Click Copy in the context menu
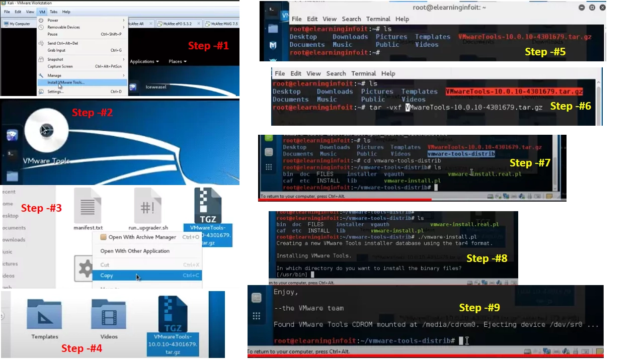The width and height of the screenshot is (644, 362). [147, 276]
